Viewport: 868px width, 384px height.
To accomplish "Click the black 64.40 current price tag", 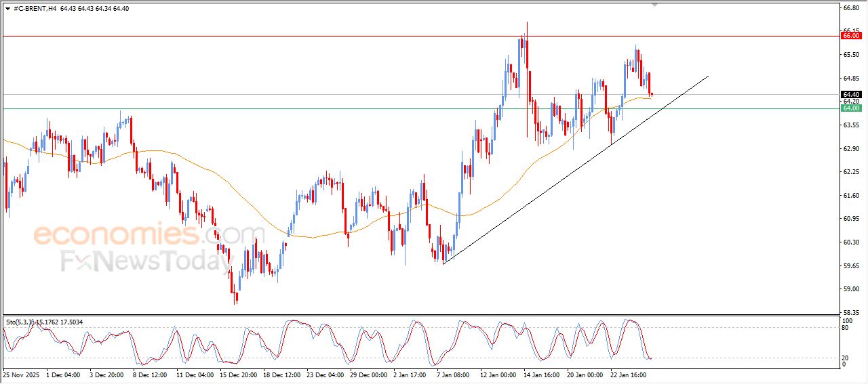I will pyautogui.click(x=850, y=94).
